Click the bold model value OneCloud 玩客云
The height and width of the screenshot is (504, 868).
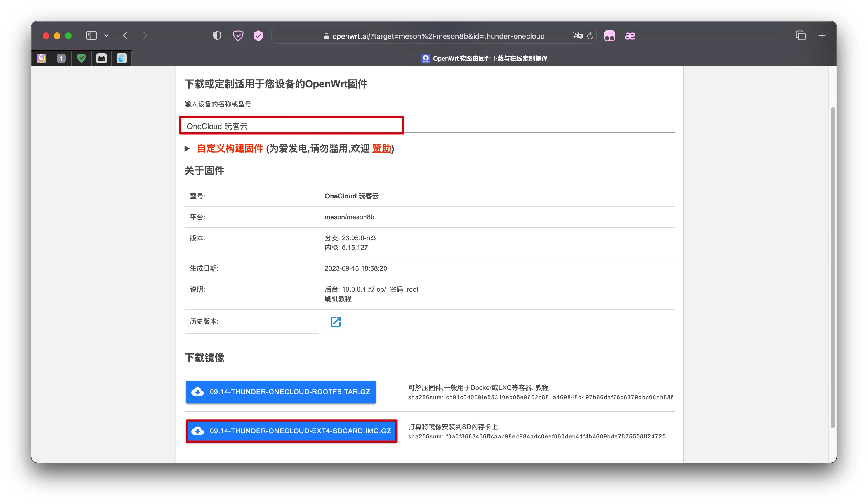click(352, 196)
